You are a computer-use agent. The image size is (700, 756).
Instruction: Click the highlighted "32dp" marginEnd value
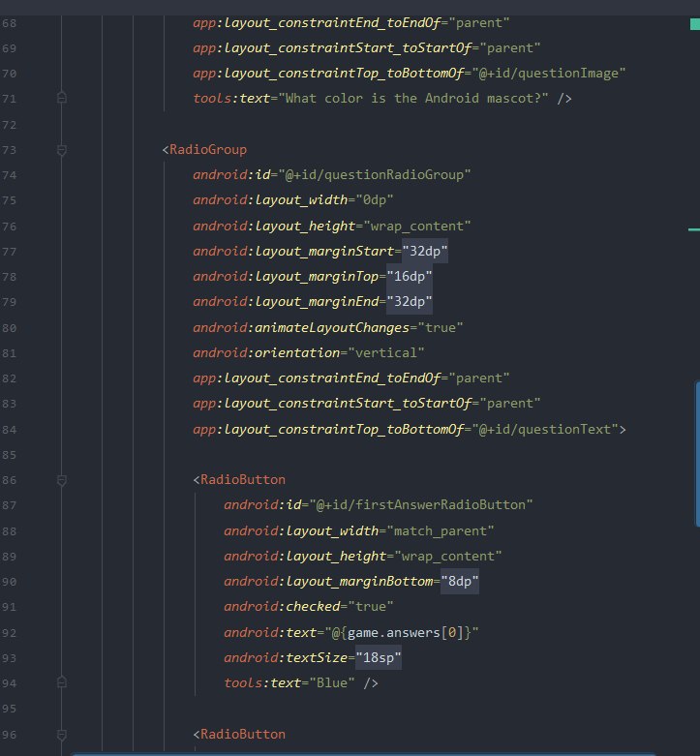[x=410, y=301]
